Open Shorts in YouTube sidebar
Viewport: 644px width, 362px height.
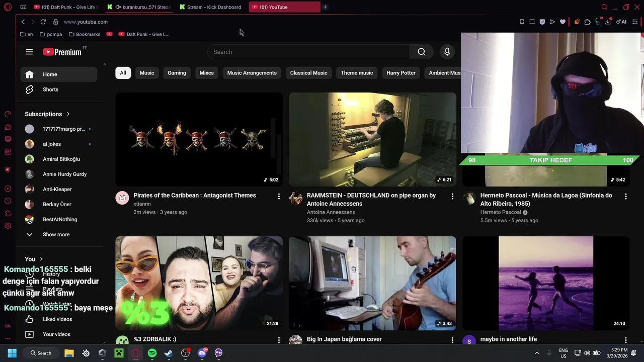[58, 89]
